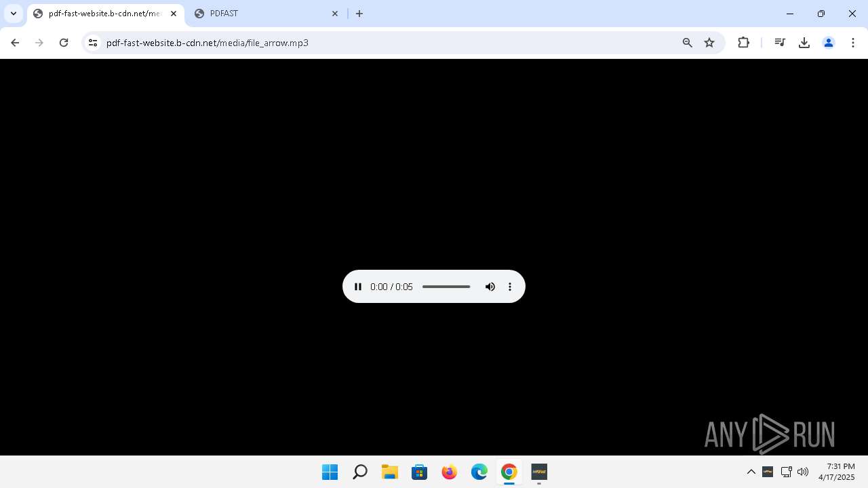Open the PDFast app in taskbar
Image resolution: width=868 pixels, height=488 pixels.
tap(539, 472)
